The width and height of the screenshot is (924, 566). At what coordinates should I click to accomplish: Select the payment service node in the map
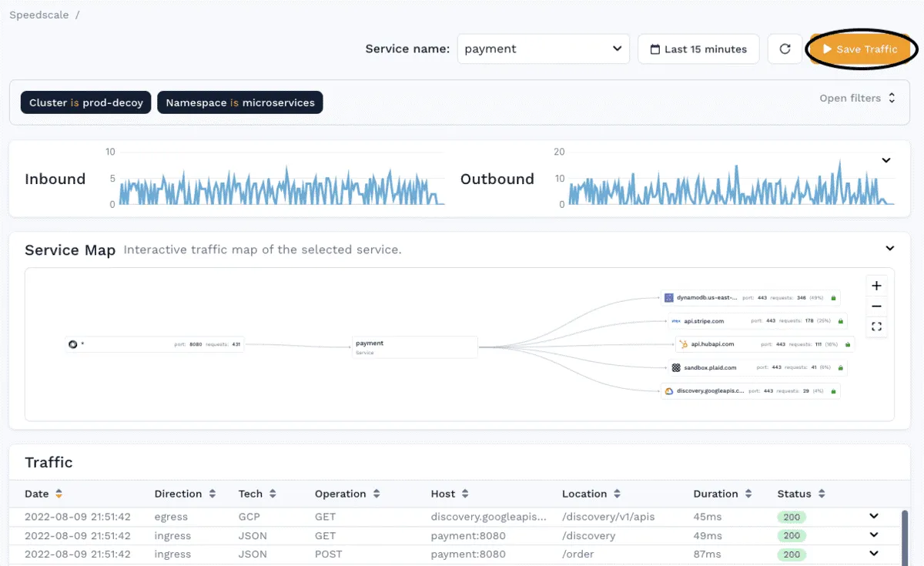coord(414,347)
